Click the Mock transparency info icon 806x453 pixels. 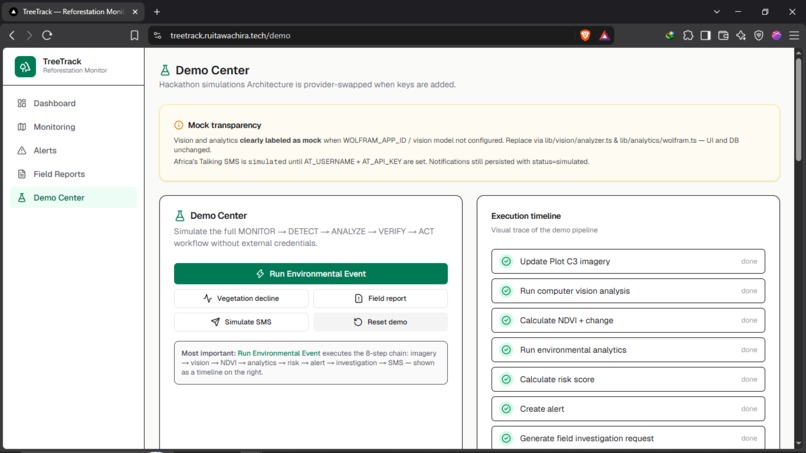(178, 125)
